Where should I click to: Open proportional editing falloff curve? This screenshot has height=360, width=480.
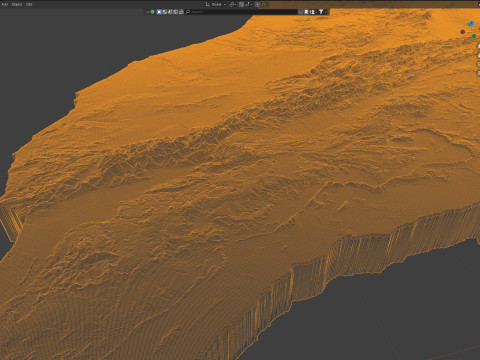point(264,5)
